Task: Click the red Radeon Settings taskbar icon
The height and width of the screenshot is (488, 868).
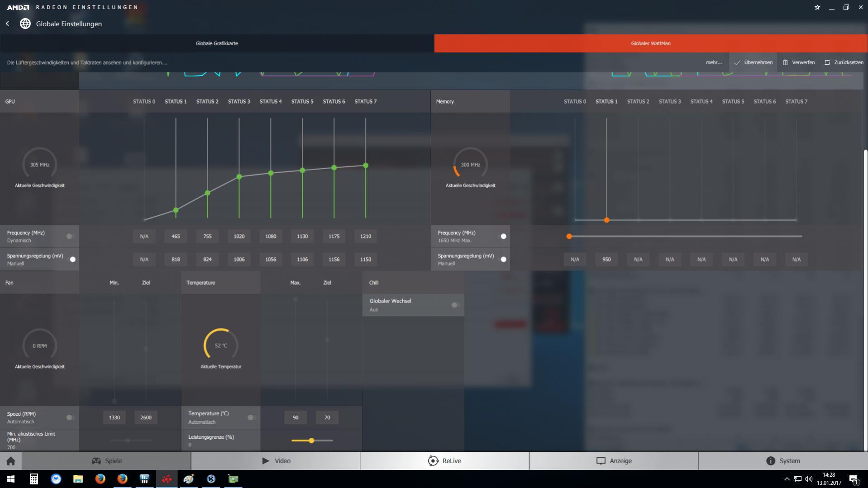Action: [167, 479]
